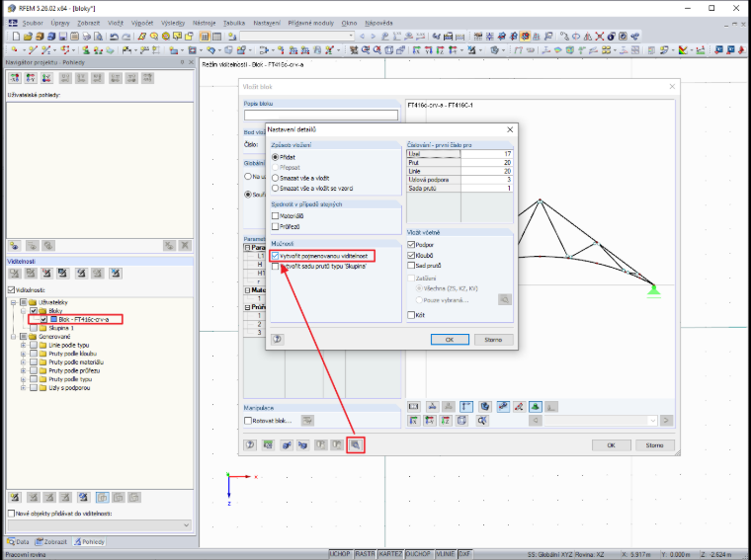The image size is (751, 560).
Task: Click first visibility tool icon under Viditelnosti
Action: (x=15, y=274)
